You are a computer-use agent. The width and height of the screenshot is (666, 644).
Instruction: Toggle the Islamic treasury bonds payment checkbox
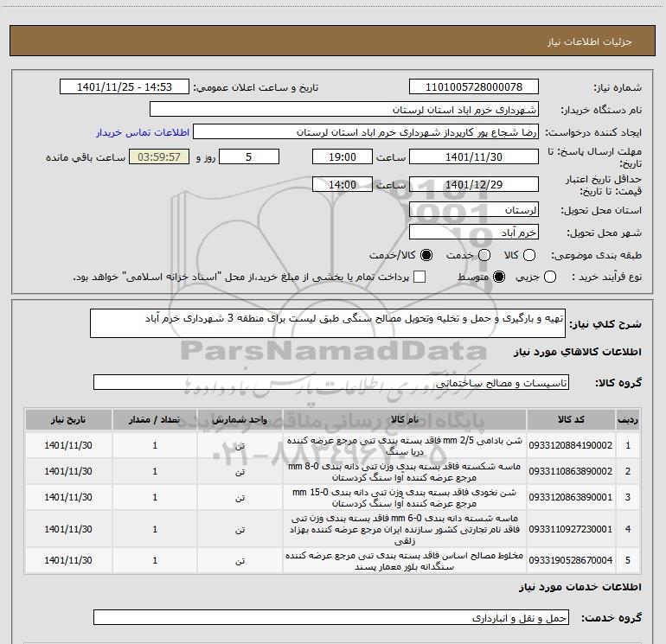(419, 277)
